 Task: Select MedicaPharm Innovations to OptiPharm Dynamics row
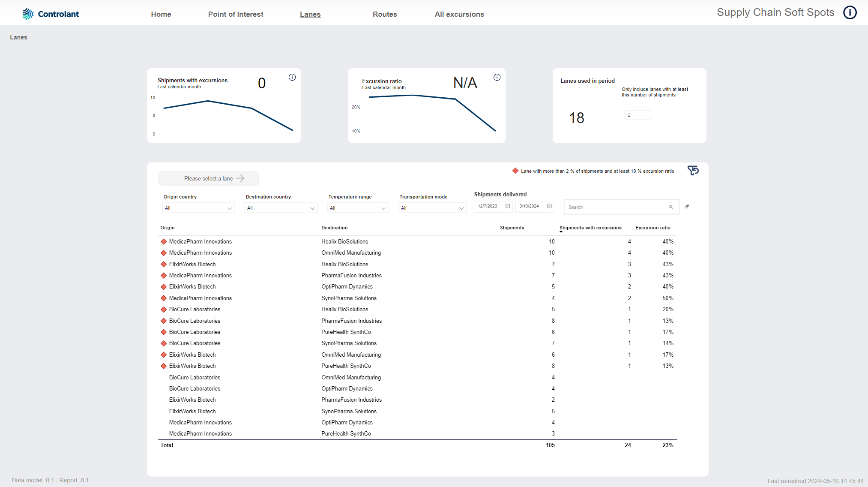click(418, 423)
